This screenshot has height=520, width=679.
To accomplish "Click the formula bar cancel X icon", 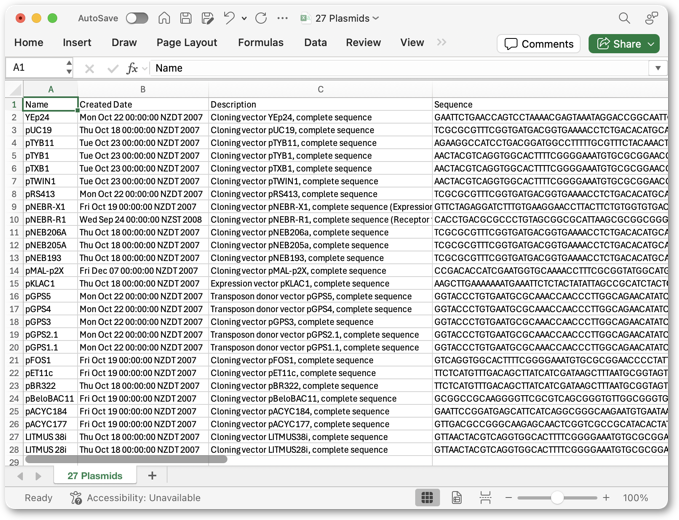I will coord(90,68).
